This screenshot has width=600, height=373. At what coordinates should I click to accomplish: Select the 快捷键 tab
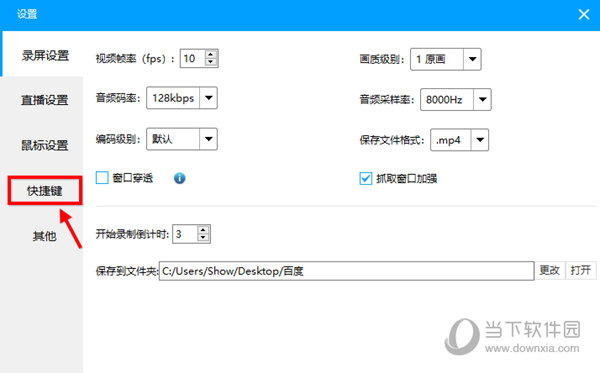45,191
